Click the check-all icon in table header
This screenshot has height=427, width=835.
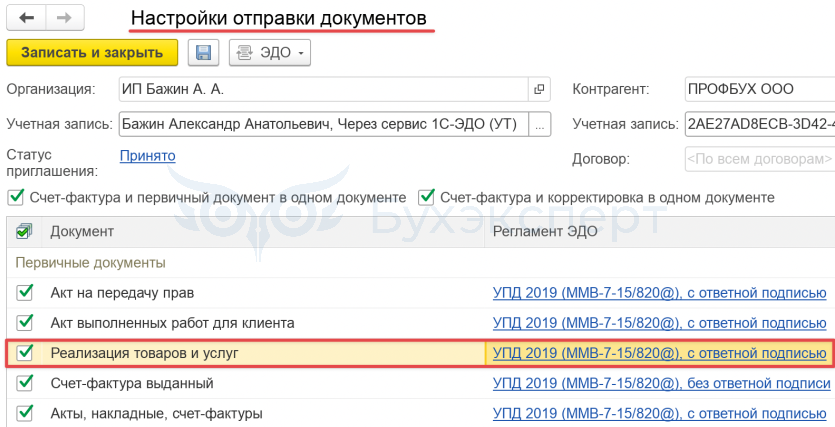tap(24, 232)
